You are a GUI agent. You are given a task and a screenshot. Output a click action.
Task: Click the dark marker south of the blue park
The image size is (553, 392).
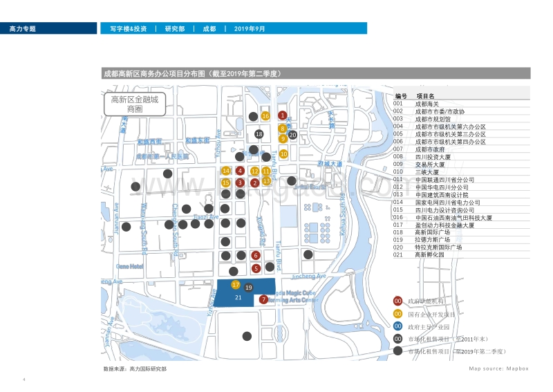click(247, 336)
